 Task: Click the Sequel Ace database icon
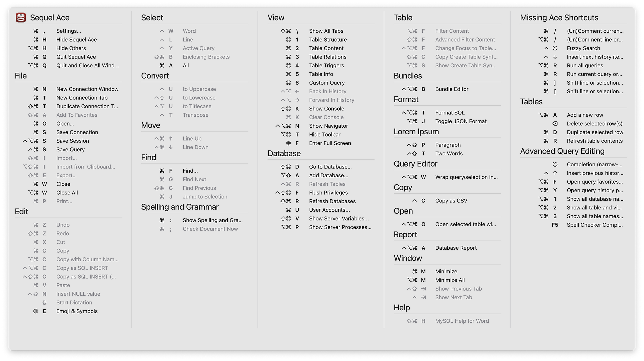(x=21, y=18)
